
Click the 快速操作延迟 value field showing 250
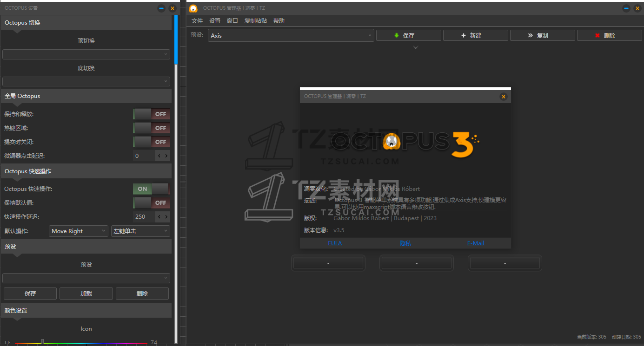click(144, 217)
